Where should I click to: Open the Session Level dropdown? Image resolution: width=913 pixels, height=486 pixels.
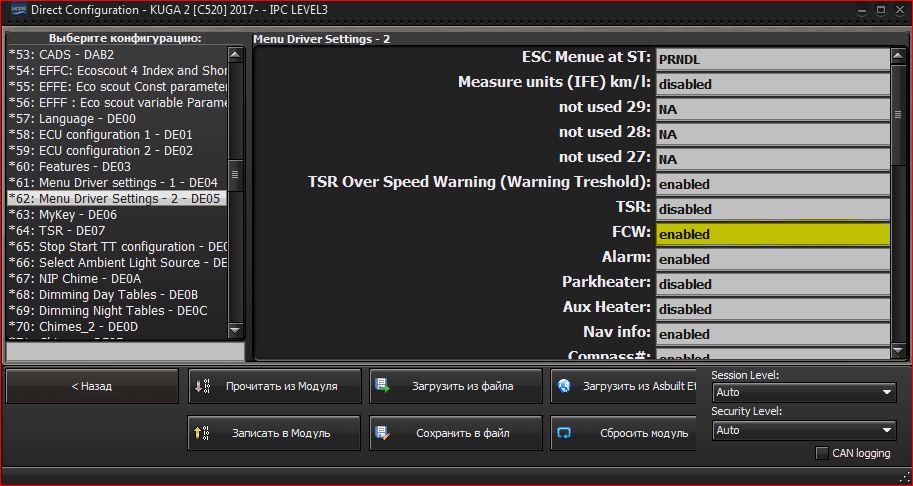[x=804, y=393]
